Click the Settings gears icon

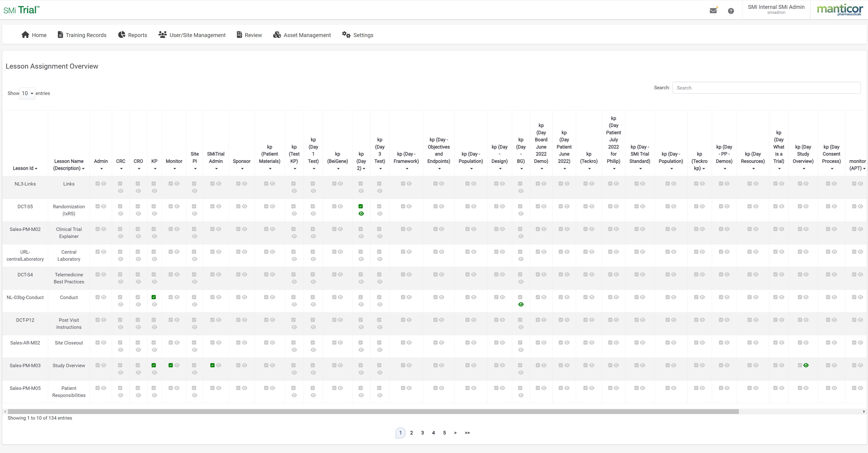(346, 34)
